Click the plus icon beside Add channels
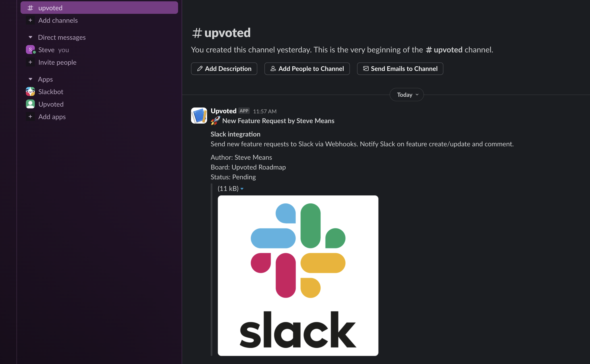Viewport: 590px width, 364px height. 30,21
